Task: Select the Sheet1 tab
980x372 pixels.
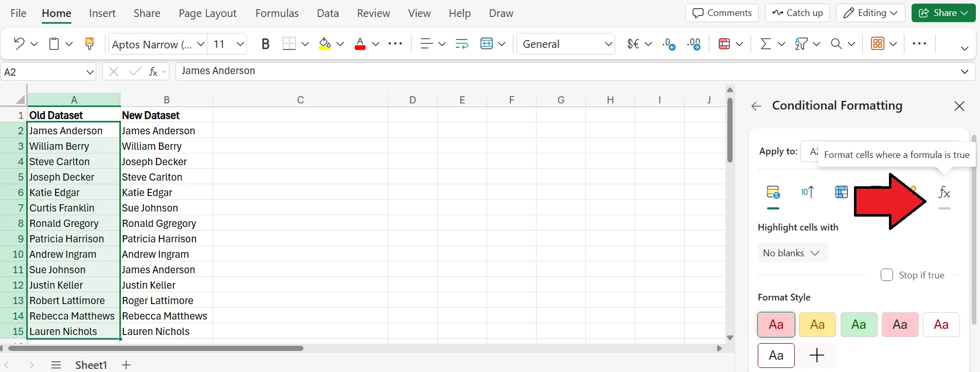Action: (91, 365)
